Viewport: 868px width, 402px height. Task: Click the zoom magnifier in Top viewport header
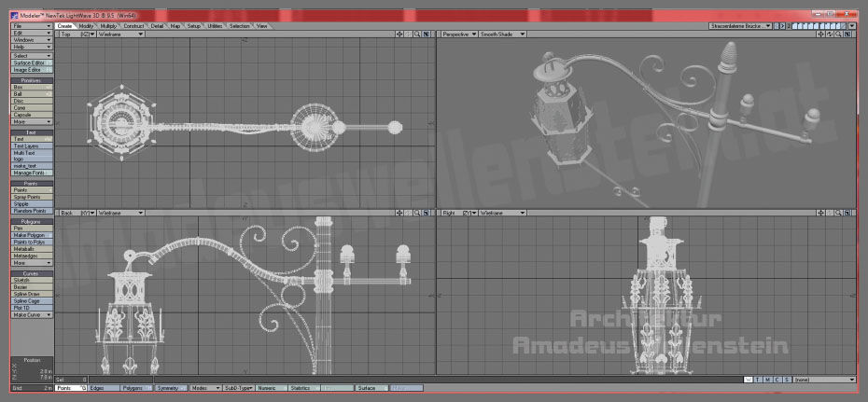pyautogui.click(x=417, y=35)
